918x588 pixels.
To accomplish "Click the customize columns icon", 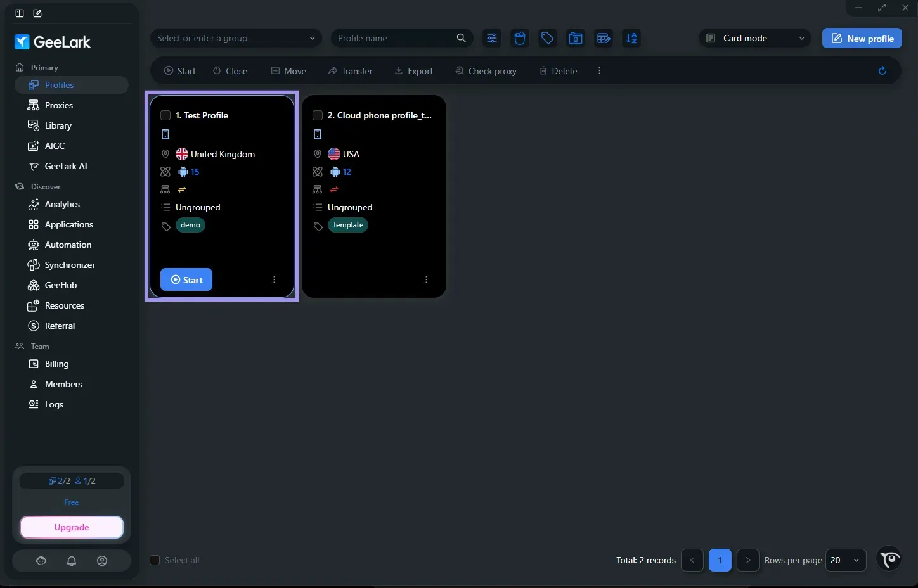I will coord(604,38).
